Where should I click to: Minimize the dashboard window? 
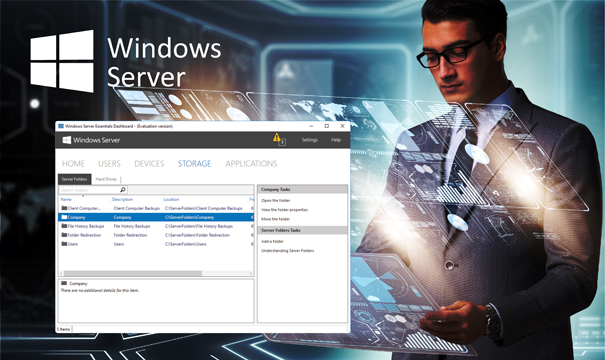coord(311,126)
